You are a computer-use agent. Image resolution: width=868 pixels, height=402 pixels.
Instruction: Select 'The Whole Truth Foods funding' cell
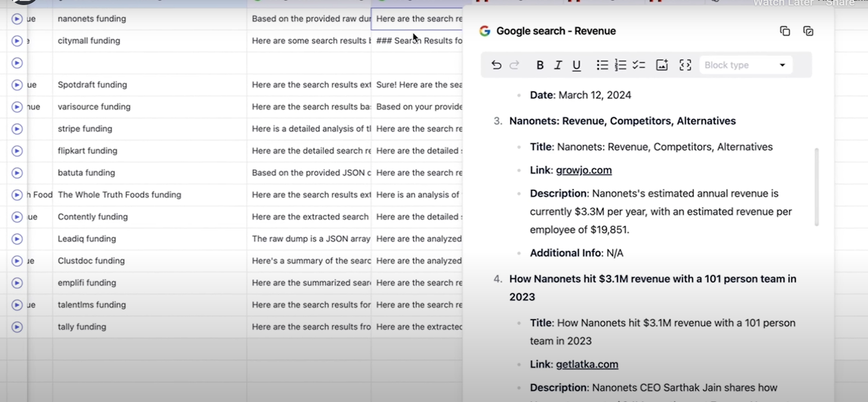[150, 195]
